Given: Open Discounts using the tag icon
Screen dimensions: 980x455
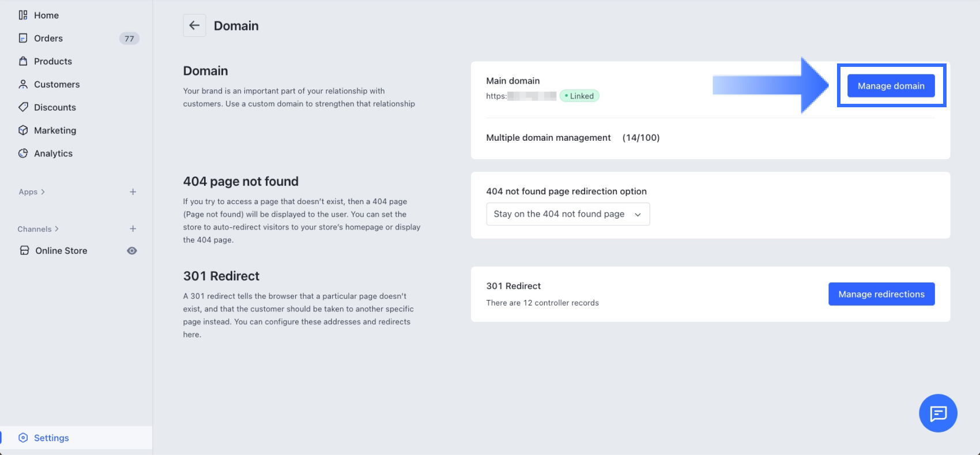Looking at the screenshot, I should pyautogui.click(x=23, y=107).
